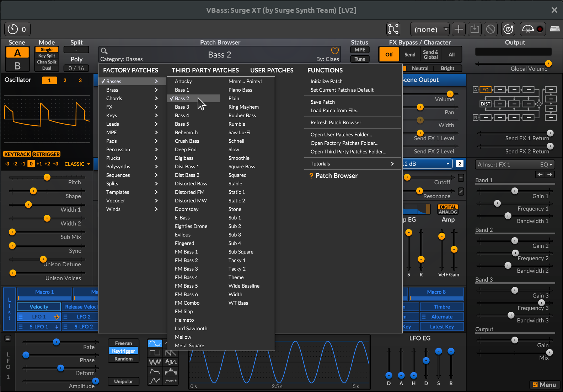This screenshot has width=563, height=392.
Task: Open the MIDI routing connections icon
Action: click(x=393, y=29)
